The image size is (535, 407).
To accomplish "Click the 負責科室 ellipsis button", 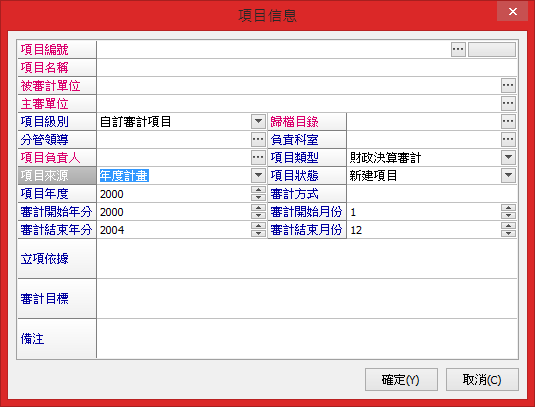I will click(x=508, y=140).
